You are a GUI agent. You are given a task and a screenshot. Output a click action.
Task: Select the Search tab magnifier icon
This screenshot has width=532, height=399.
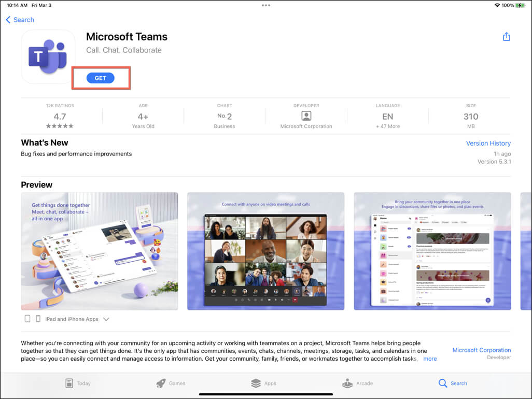(442, 383)
